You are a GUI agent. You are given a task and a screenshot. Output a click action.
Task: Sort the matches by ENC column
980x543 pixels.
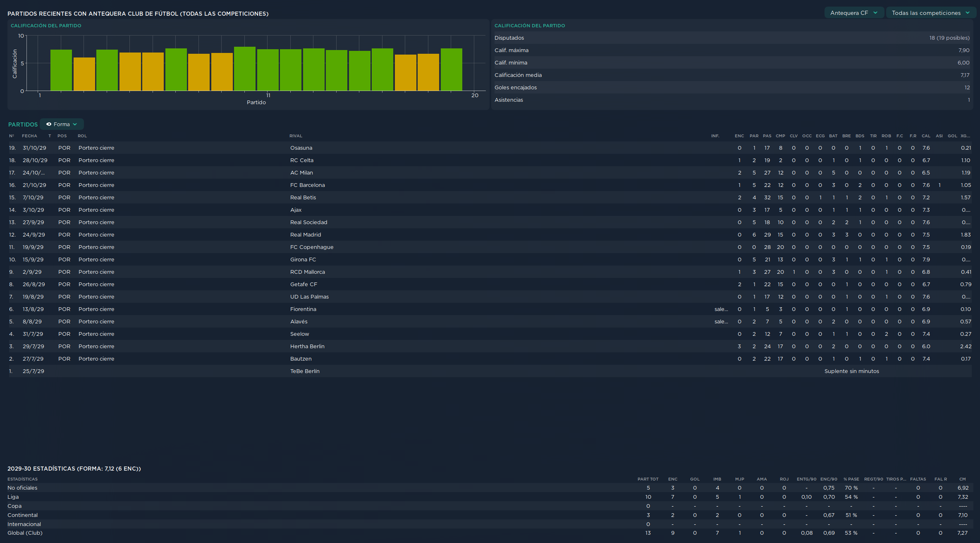click(739, 136)
